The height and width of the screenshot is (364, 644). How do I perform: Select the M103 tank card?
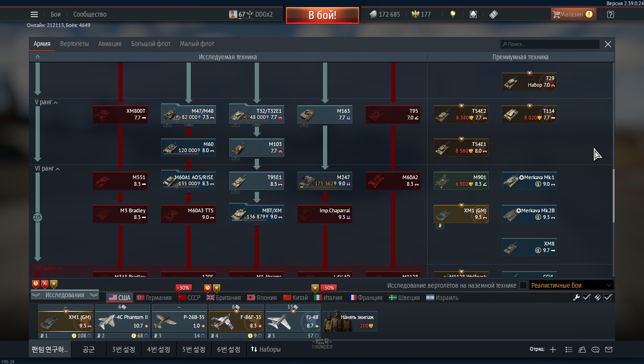(257, 147)
